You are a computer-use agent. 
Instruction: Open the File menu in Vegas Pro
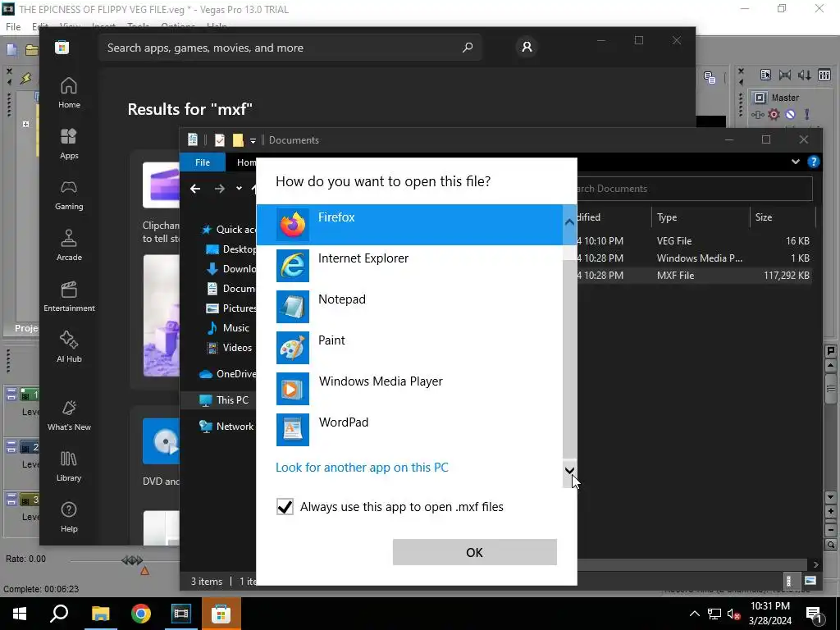click(x=13, y=27)
